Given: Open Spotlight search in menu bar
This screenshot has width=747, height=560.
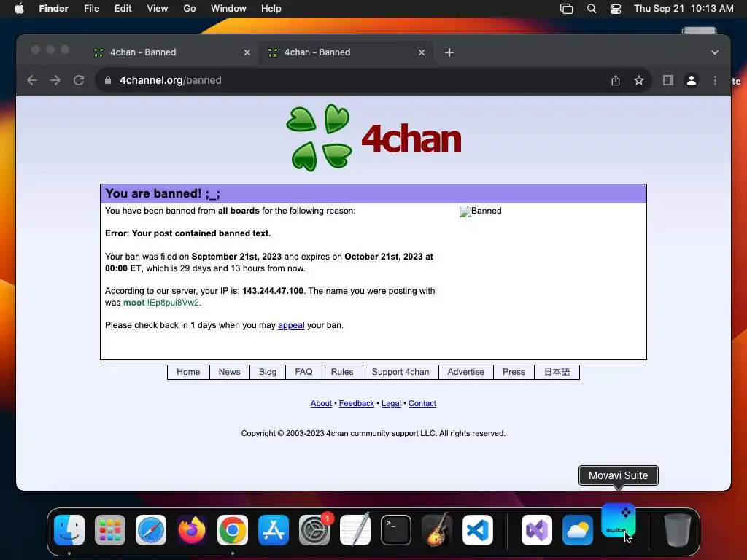Looking at the screenshot, I should (591, 9).
